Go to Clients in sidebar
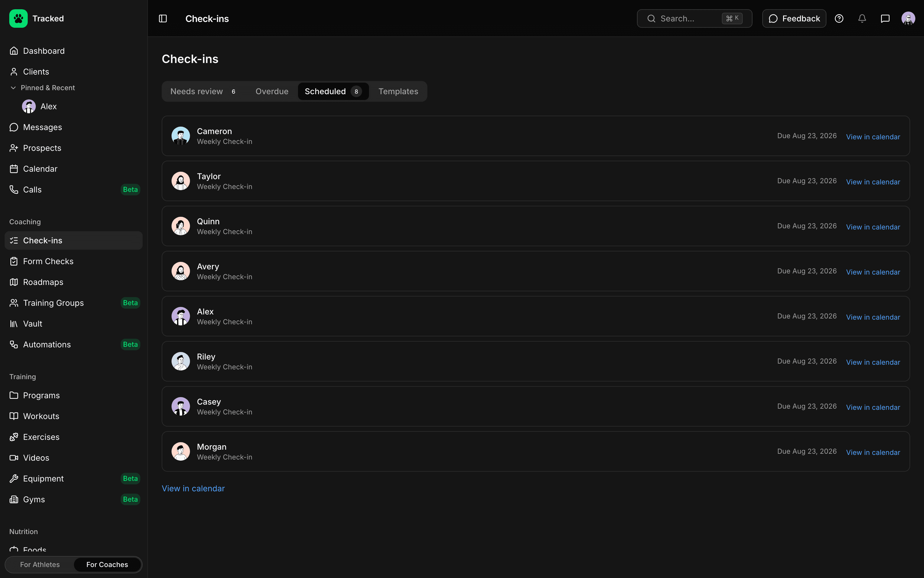 pyautogui.click(x=73, y=71)
